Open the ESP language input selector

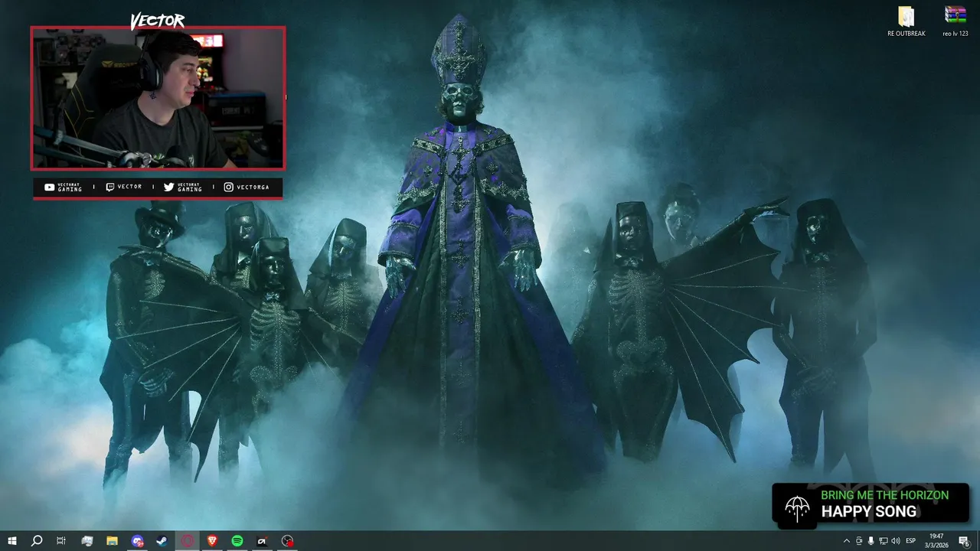(x=911, y=541)
